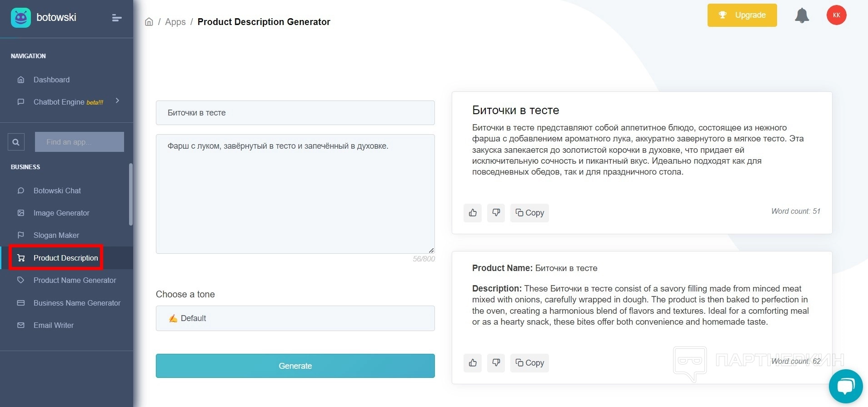This screenshot has height=407, width=868.
Task: Click the sidebar vertical scrollbar
Action: pyautogui.click(x=131, y=195)
